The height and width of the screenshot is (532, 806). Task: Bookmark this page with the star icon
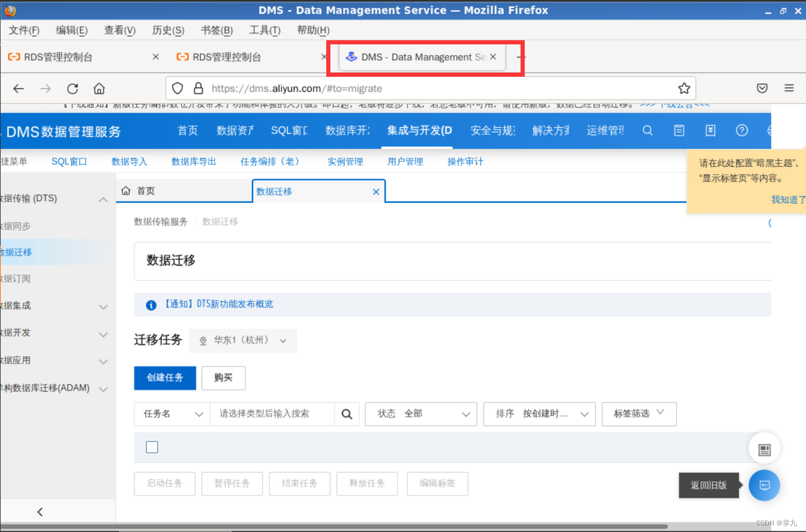[684, 88]
